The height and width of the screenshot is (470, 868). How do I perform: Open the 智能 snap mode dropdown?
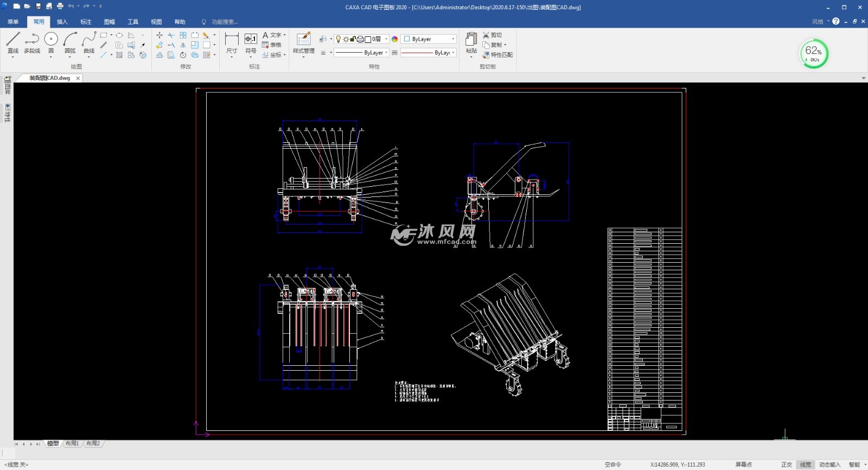[x=857, y=465]
